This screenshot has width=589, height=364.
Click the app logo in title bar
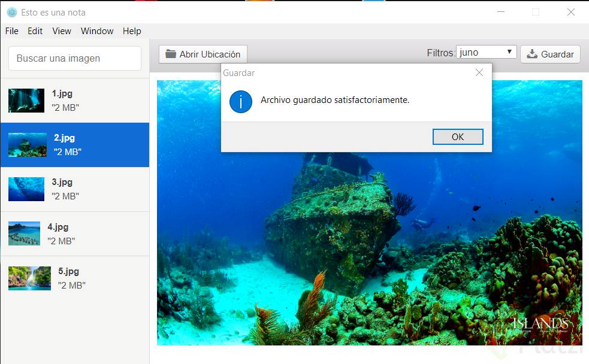(12, 13)
